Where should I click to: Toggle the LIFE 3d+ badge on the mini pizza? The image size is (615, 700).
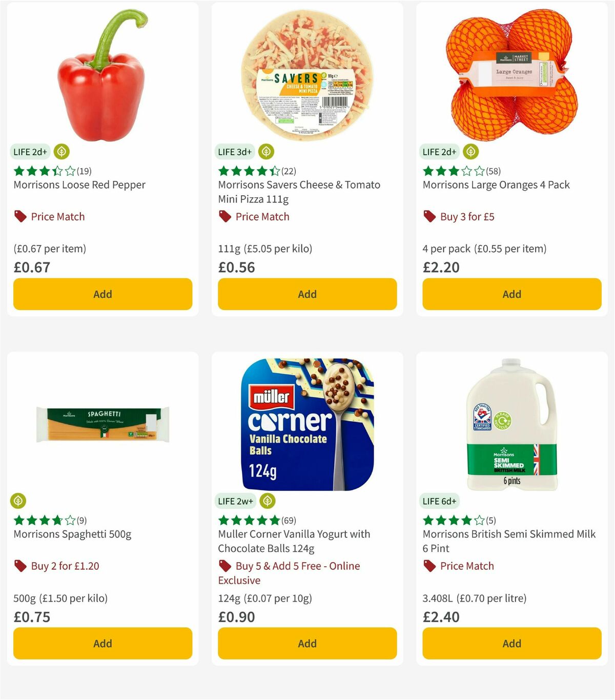click(235, 152)
